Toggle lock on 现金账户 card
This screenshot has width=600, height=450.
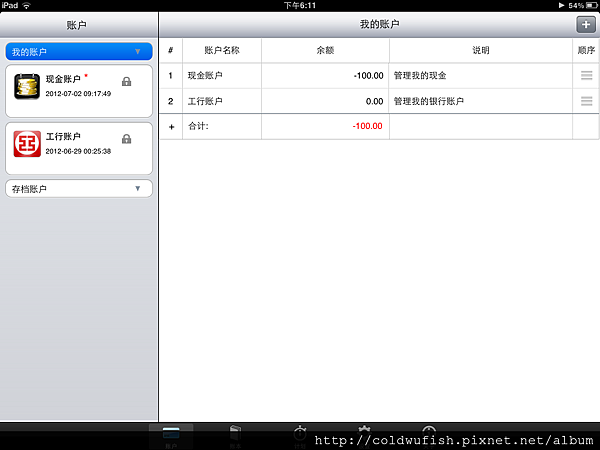click(126, 82)
